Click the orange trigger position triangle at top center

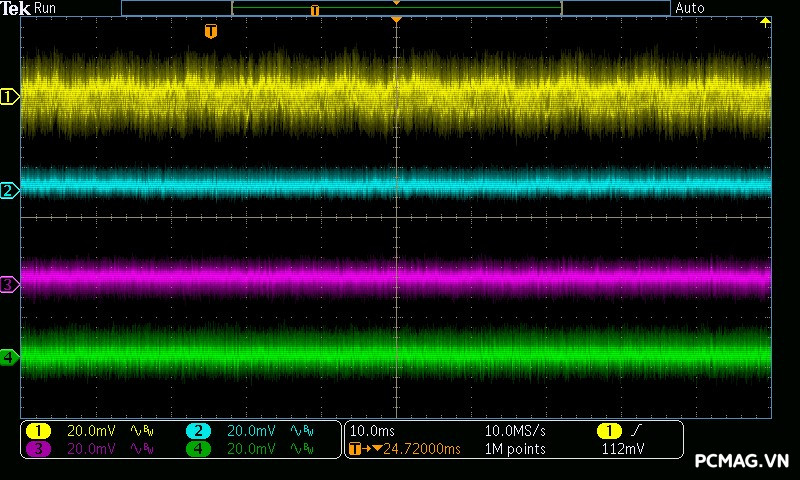397,20
